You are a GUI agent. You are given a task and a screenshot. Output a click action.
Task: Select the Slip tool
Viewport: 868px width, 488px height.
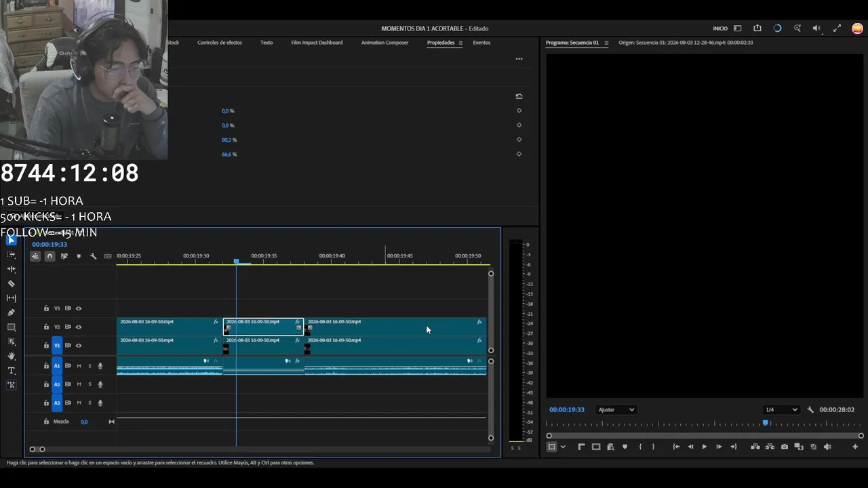click(x=12, y=298)
